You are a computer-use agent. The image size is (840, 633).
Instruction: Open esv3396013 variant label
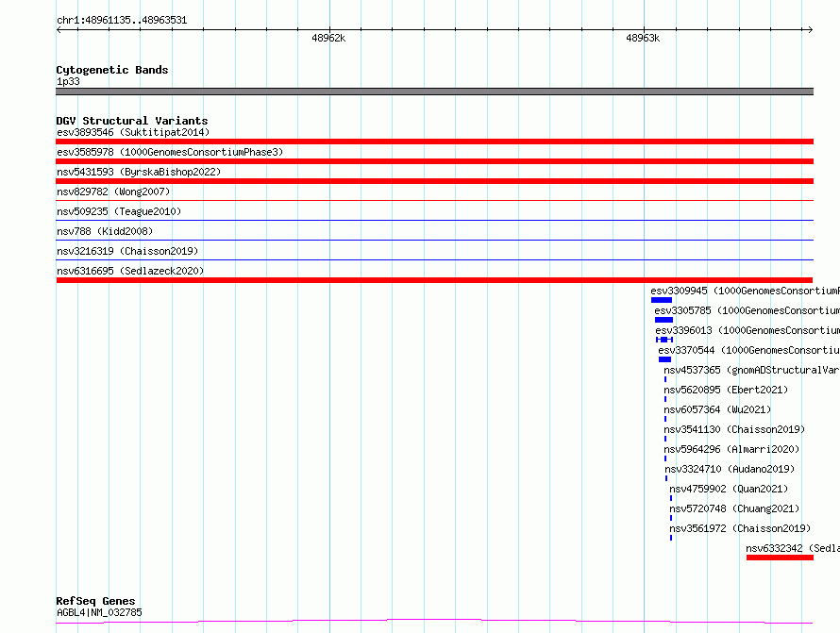point(748,330)
